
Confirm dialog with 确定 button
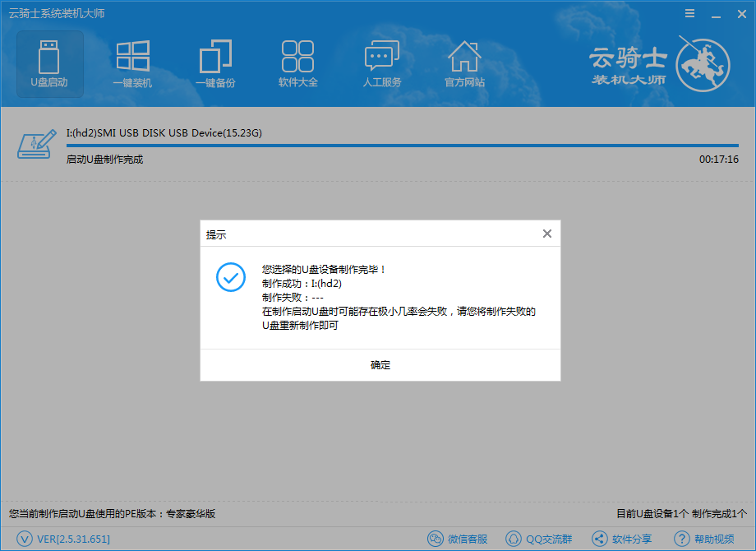click(380, 365)
